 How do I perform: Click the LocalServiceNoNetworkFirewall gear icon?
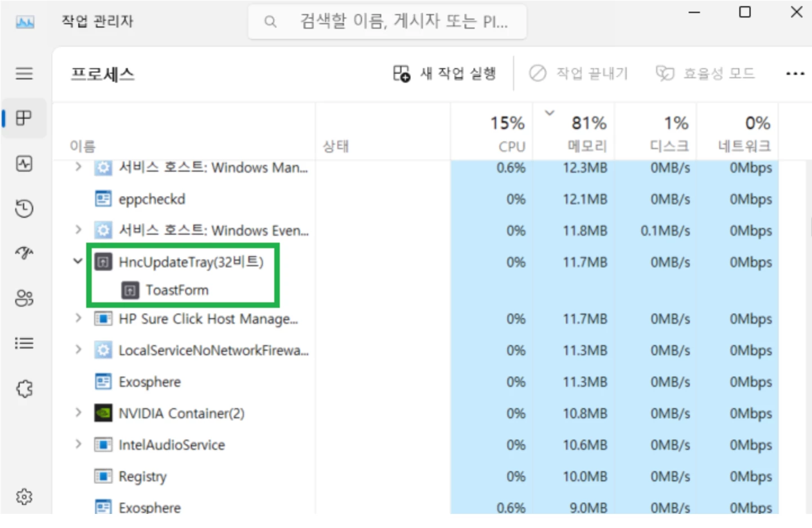103,350
